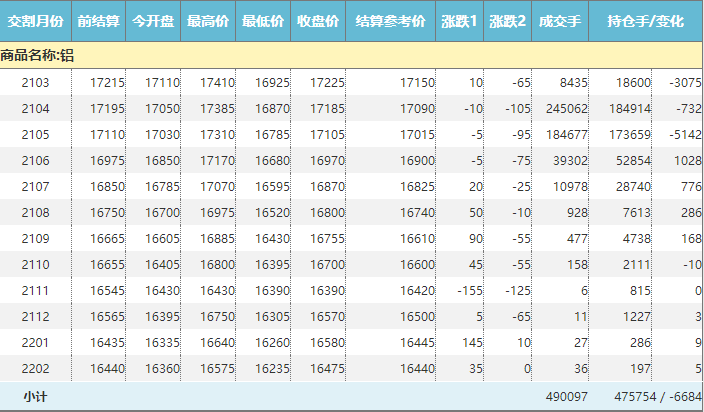Select the 2202 delivery month cell
Viewport: 704px width, 412px height.
click(x=36, y=368)
